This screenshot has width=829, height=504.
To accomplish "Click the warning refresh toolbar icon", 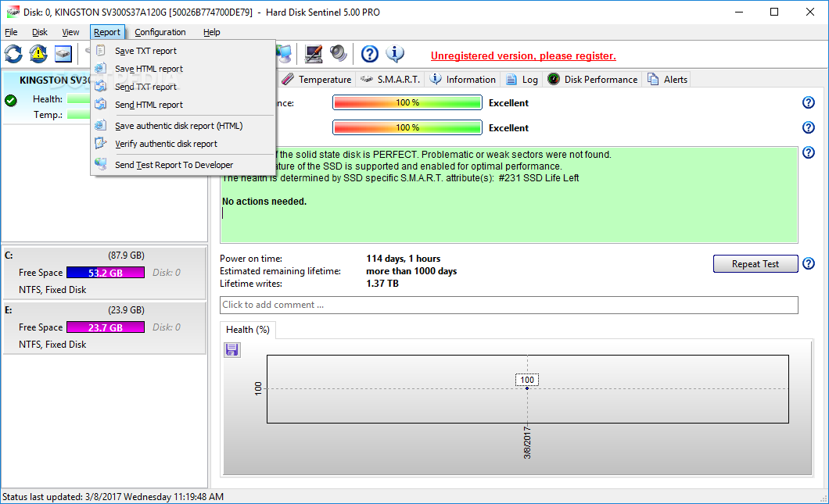I will point(38,54).
